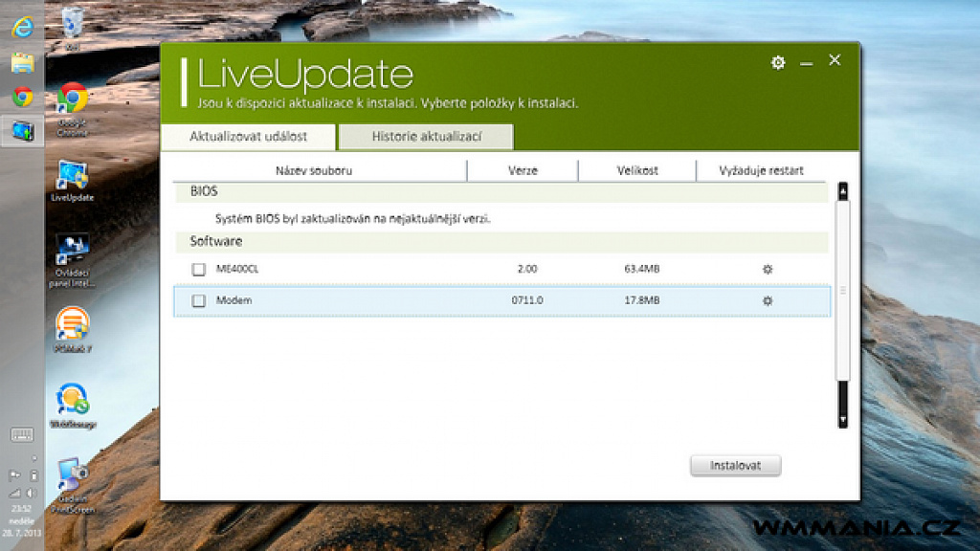Click the Action Center flag tray icon

(x=14, y=475)
